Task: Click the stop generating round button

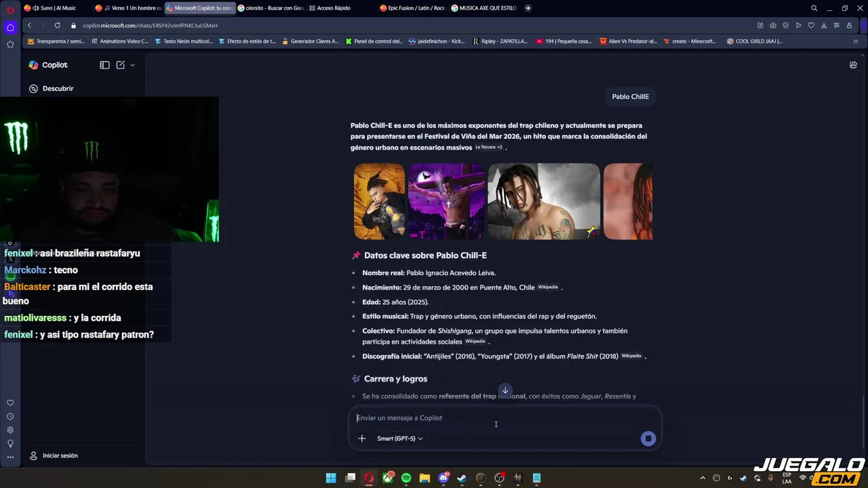Action: click(x=648, y=439)
